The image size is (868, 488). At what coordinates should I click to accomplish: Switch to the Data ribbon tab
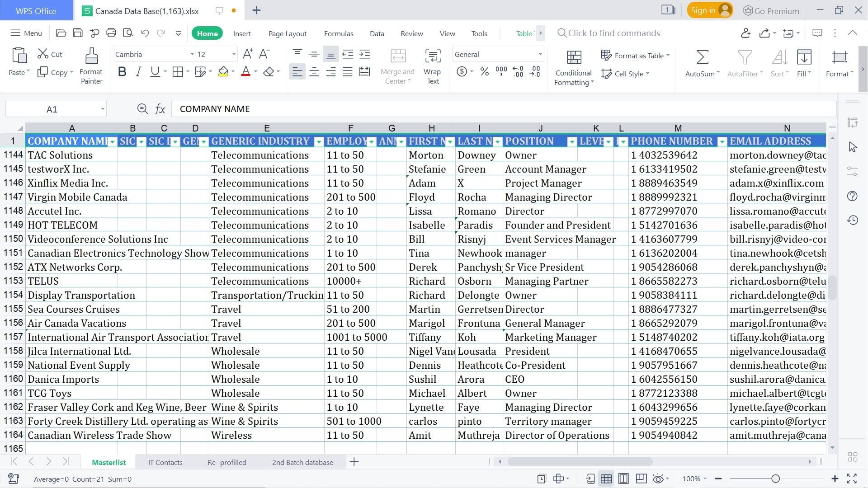click(377, 33)
